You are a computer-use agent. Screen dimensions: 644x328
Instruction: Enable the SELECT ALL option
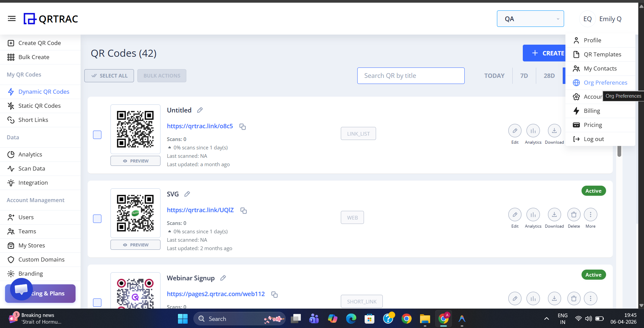(109, 76)
